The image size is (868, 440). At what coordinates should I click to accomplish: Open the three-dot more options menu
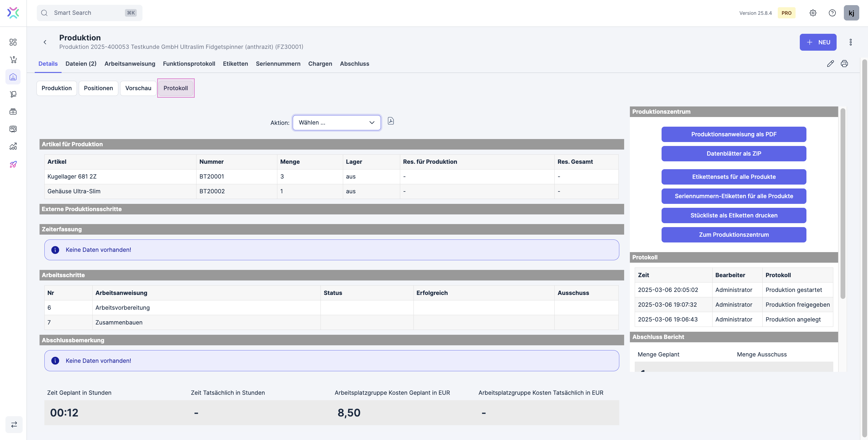point(850,42)
